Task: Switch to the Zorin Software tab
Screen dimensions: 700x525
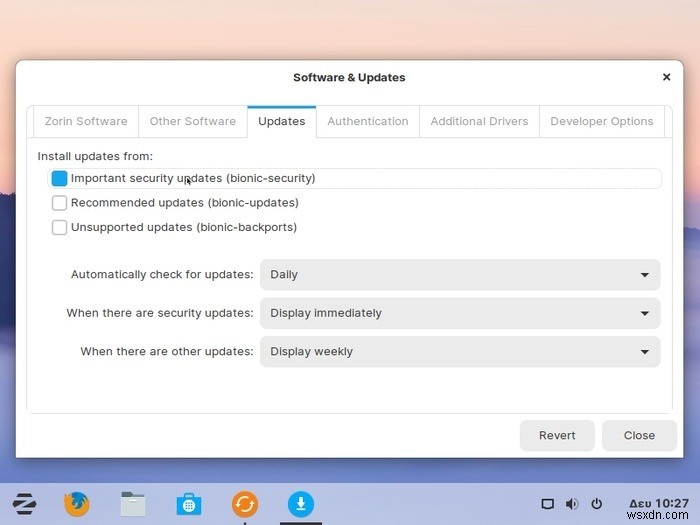Action: (x=86, y=121)
